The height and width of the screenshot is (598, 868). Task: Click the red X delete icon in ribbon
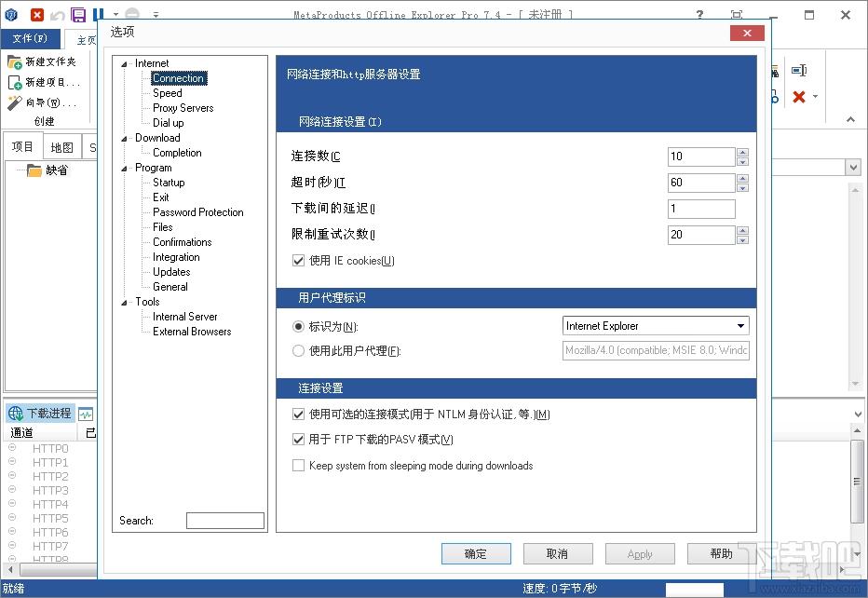point(798,97)
